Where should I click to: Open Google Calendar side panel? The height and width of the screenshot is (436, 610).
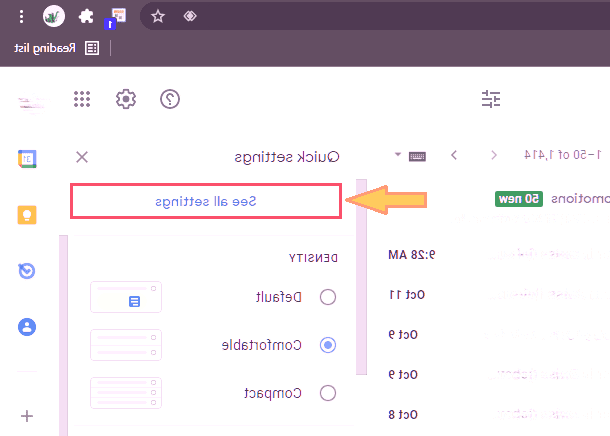tap(28, 158)
